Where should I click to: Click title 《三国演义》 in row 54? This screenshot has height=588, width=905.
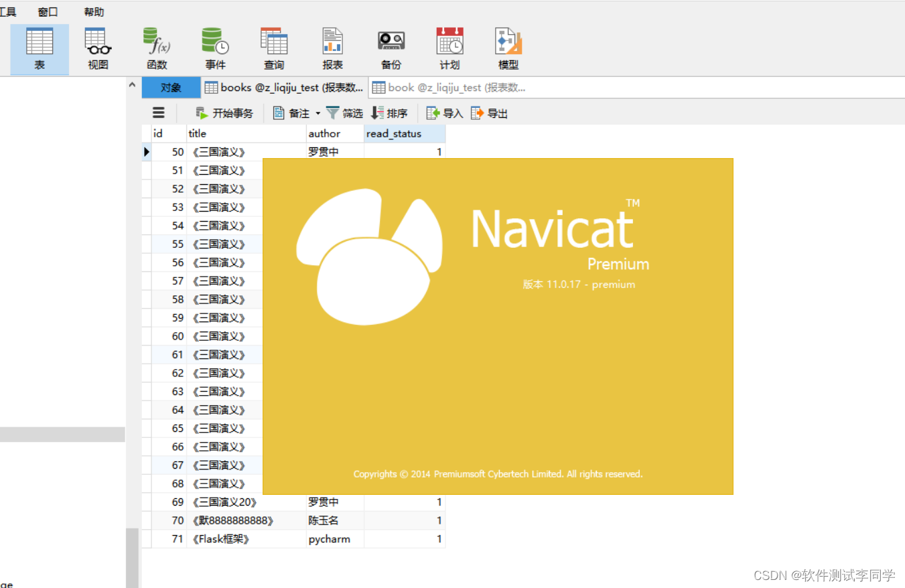click(x=224, y=226)
